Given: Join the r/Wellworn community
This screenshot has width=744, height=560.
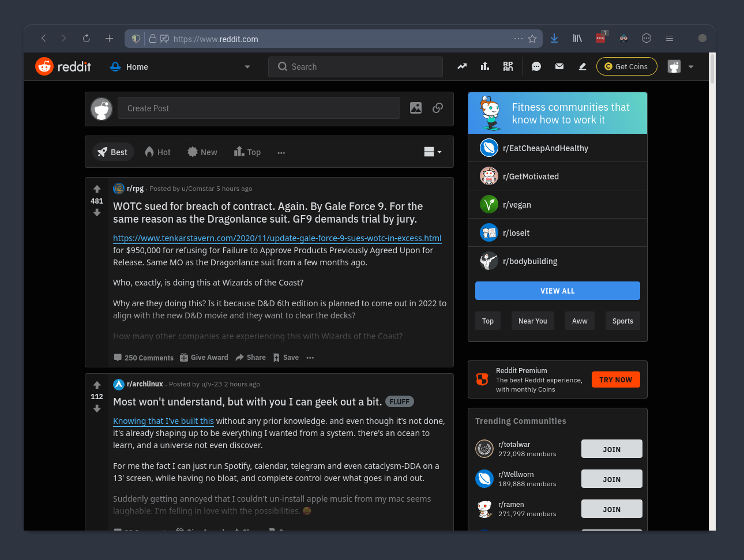Looking at the screenshot, I should pos(612,479).
